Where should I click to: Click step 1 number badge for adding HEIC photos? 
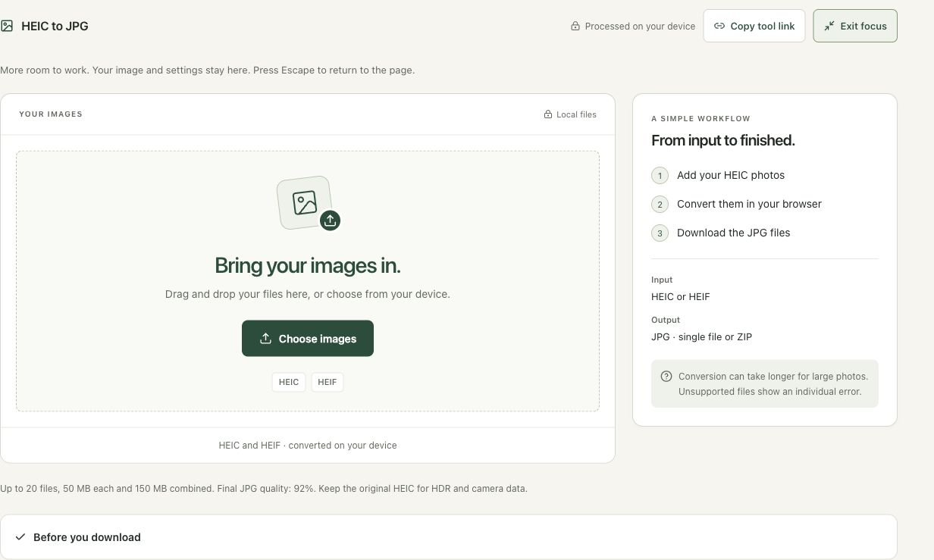click(660, 175)
